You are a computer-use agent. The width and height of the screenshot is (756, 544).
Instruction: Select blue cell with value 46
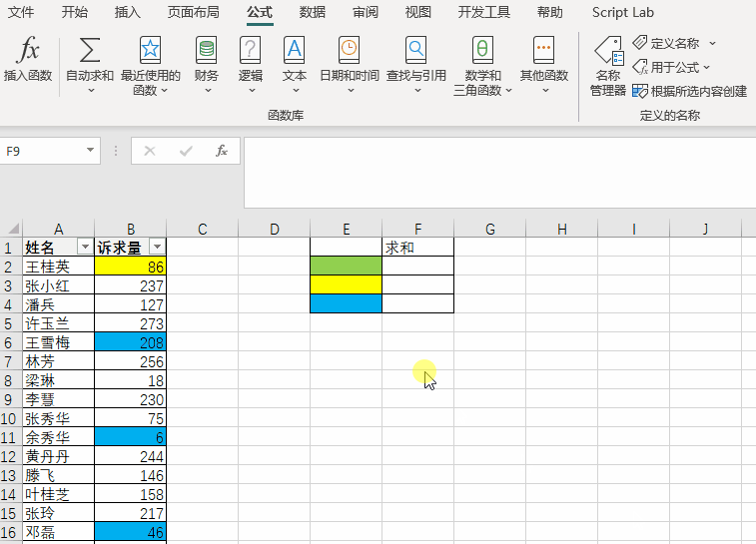pos(130,532)
